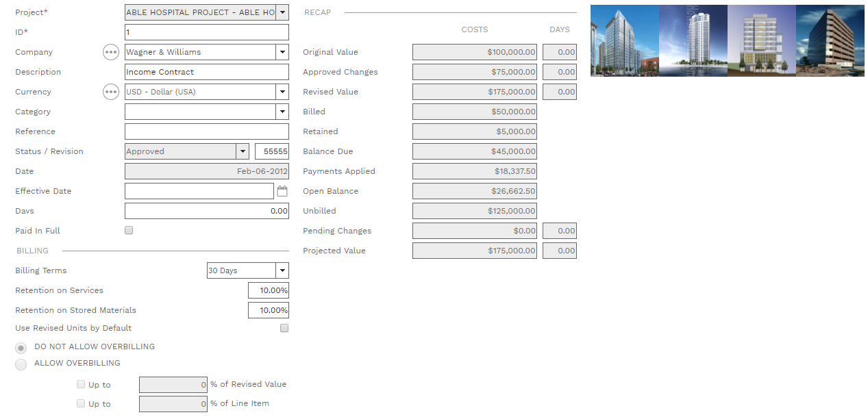Enable Use Revised Units by Default
868x417 pixels.
(x=284, y=328)
